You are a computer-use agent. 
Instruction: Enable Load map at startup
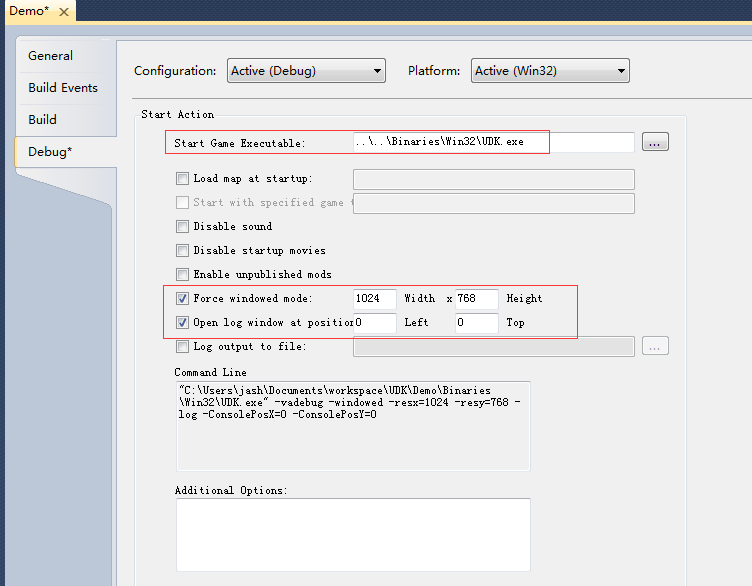coord(182,179)
